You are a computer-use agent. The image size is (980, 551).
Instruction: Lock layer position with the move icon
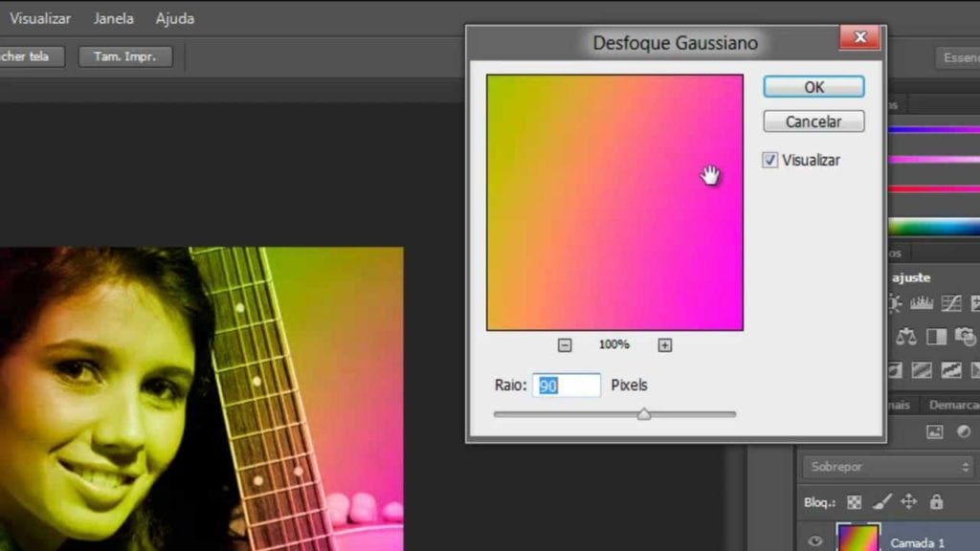pos(909,502)
